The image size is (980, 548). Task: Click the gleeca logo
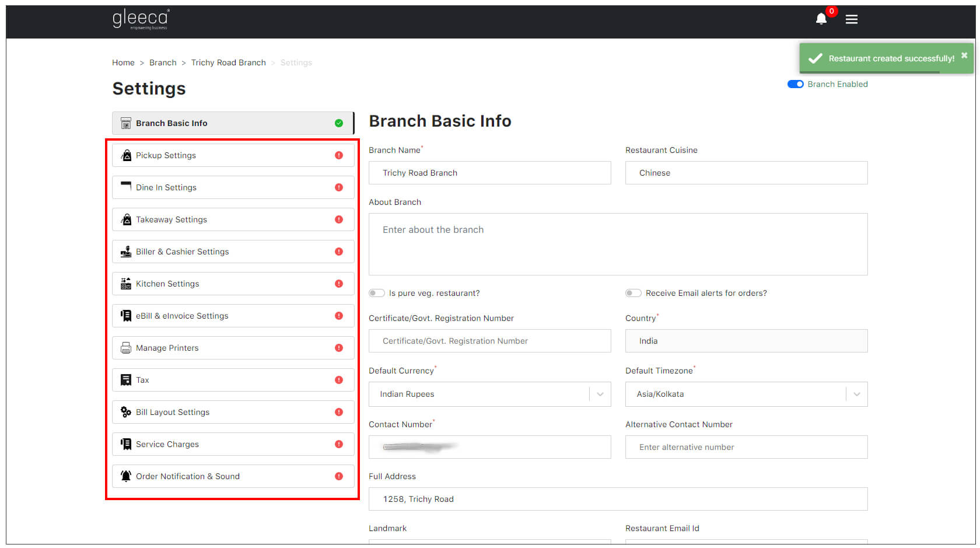point(141,19)
